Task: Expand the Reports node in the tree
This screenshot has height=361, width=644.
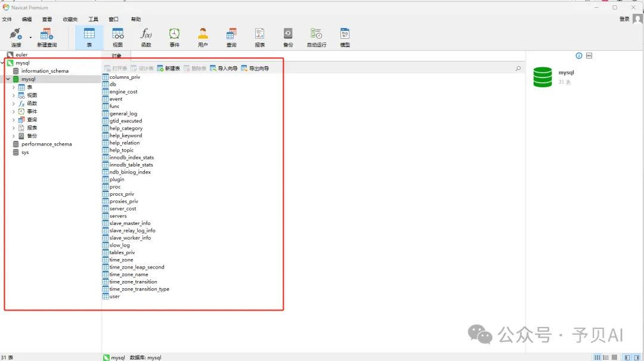Action: (14, 128)
